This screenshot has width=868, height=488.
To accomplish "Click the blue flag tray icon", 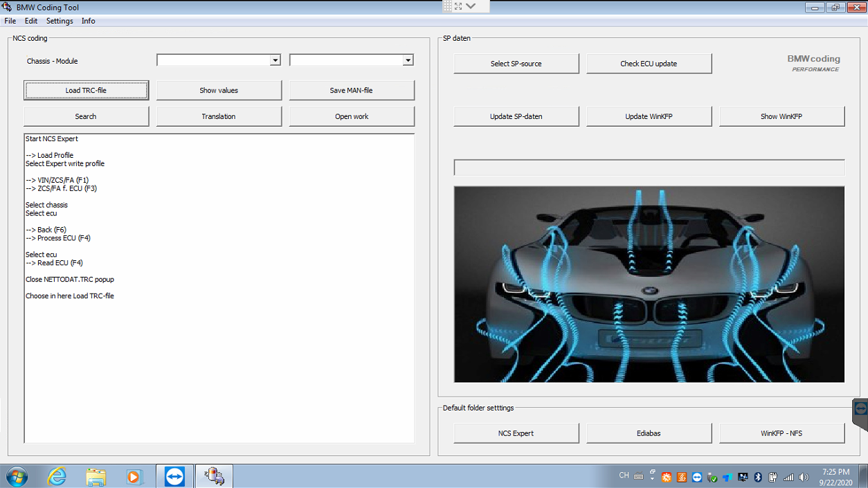I will [x=727, y=477].
